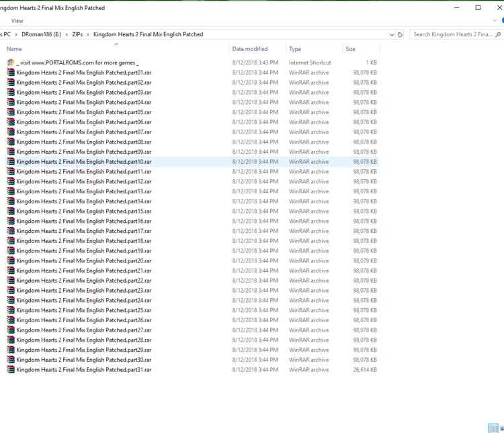Viewport: 504px width, 433px height.
Task: Click the part04.rar WinRAR icon
Action: pyautogui.click(x=11, y=103)
